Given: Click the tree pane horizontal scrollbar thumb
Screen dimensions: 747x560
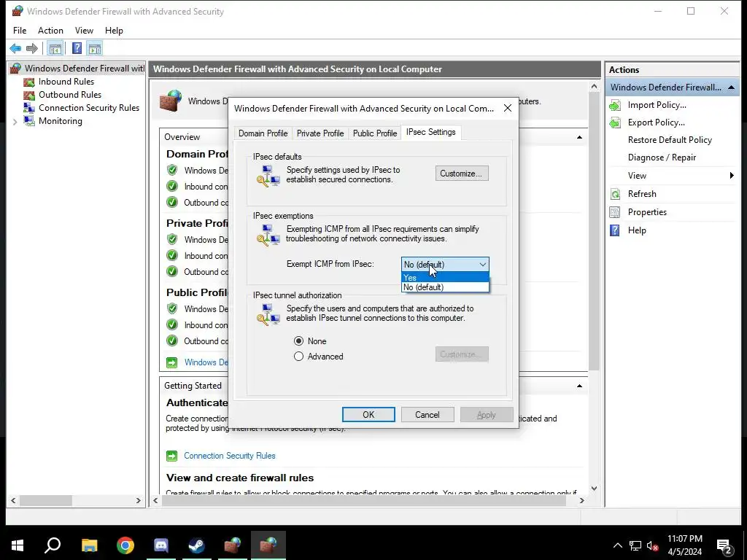Looking at the screenshot, I should [46, 500].
